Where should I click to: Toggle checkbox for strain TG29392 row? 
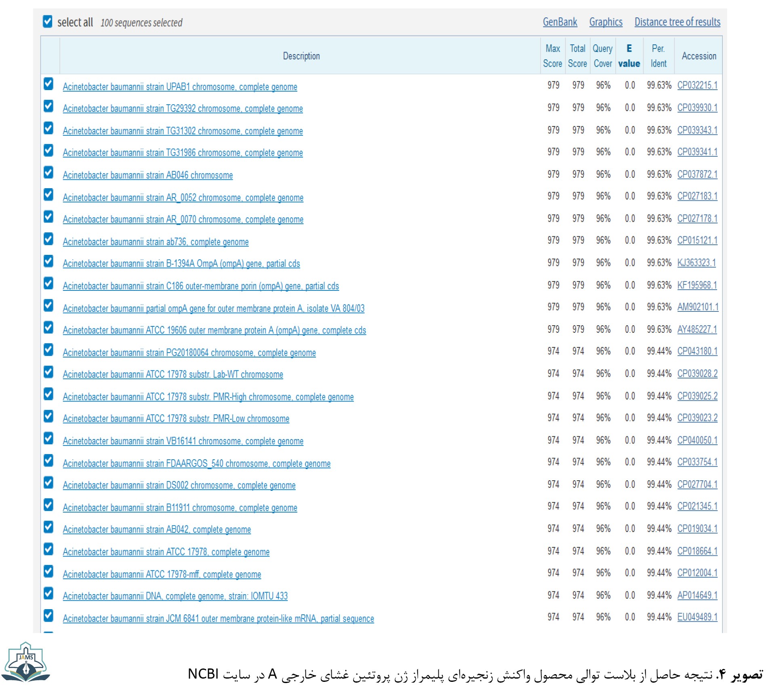pos(48,106)
